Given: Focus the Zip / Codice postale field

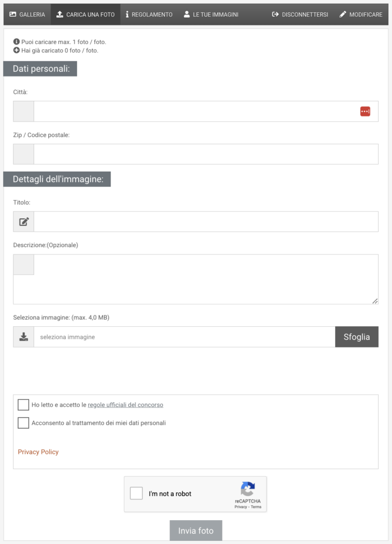Looking at the screenshot, I should click(x=206, y=154).
